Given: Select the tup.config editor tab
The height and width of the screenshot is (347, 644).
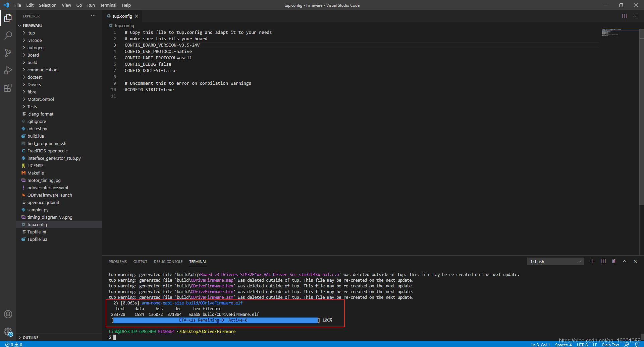Looking at the screenshot, I should click(122, 16).
